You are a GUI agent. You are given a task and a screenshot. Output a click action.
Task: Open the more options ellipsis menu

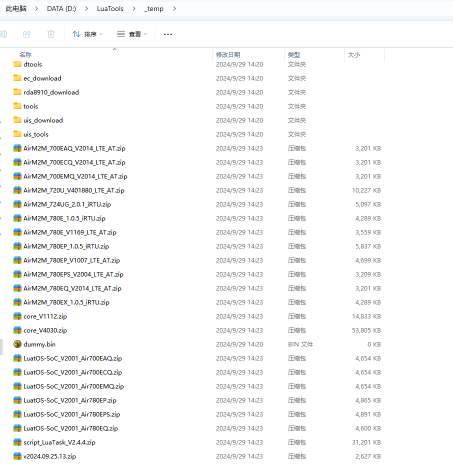pos(168,34)
